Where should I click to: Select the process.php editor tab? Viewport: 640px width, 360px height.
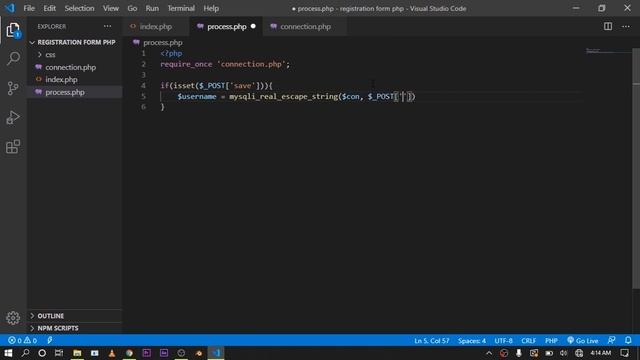coord(226,27)
